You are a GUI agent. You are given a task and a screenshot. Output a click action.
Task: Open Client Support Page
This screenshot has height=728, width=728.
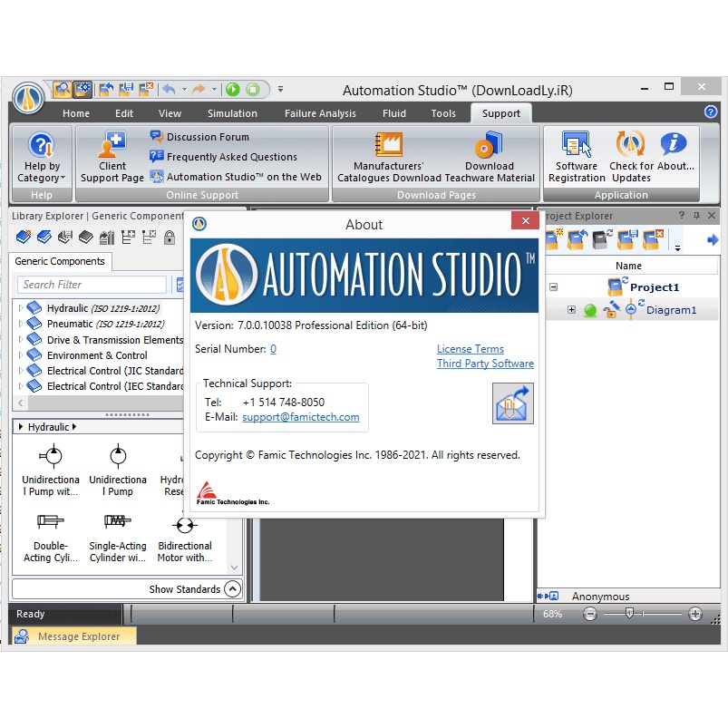pyautogui.click(x=112, y=157)
